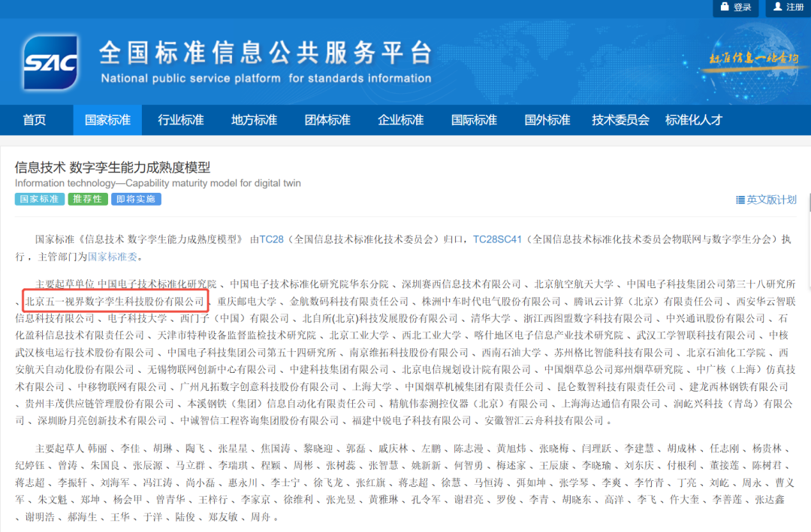Image resolution: width=811 pixels, height=532 pixels.
Task: Open the 国外标准 menu item
Action: click(x=547, y=120)
